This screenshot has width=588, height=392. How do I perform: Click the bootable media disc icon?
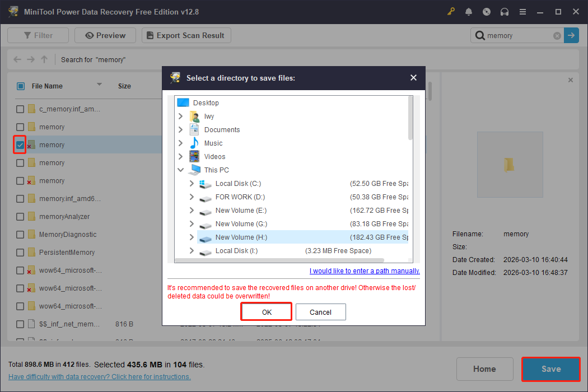pyautogui.click(x=487, y=11)
